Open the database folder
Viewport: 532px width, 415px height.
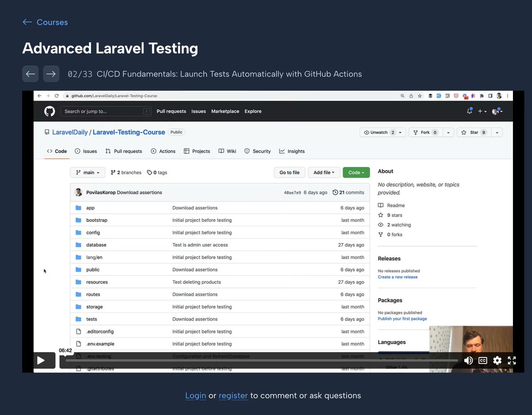click(96, 245)
